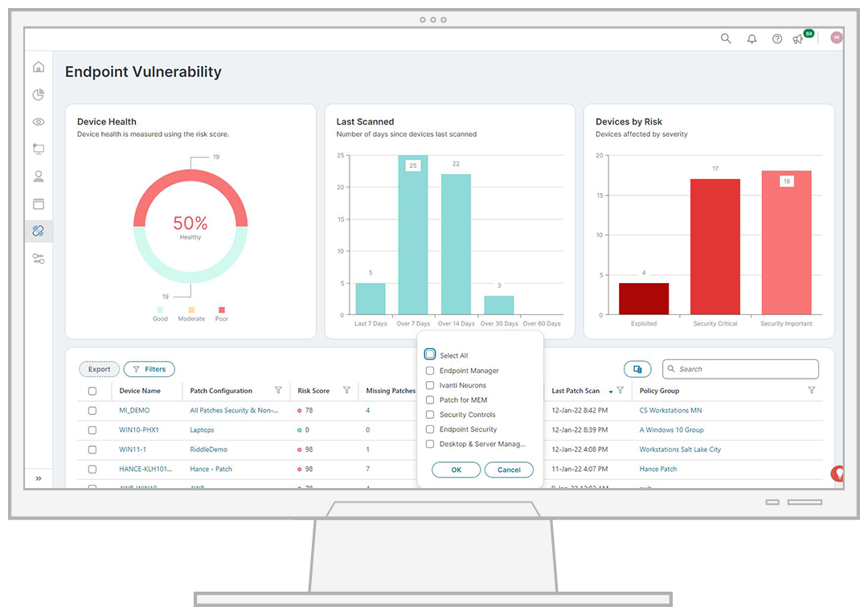Open the Filters button
Image resolution: width=868 pixels, height=615 pixels.
[x=149, y=369]
